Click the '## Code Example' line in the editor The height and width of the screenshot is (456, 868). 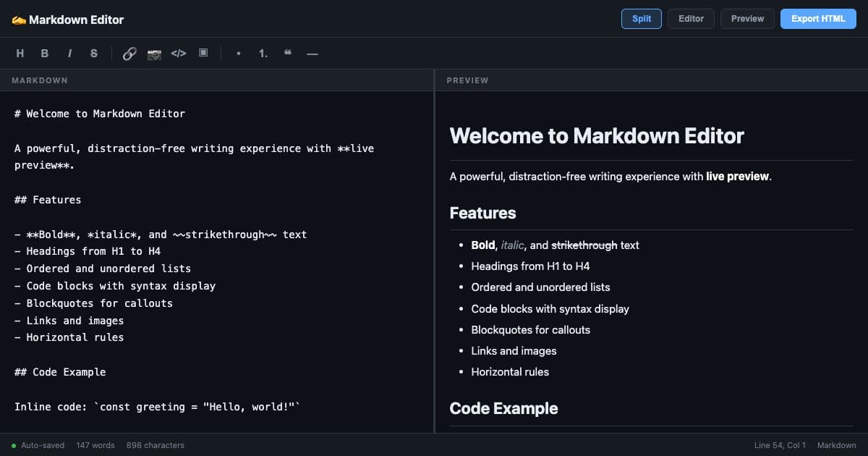click(x=60, y=372)
